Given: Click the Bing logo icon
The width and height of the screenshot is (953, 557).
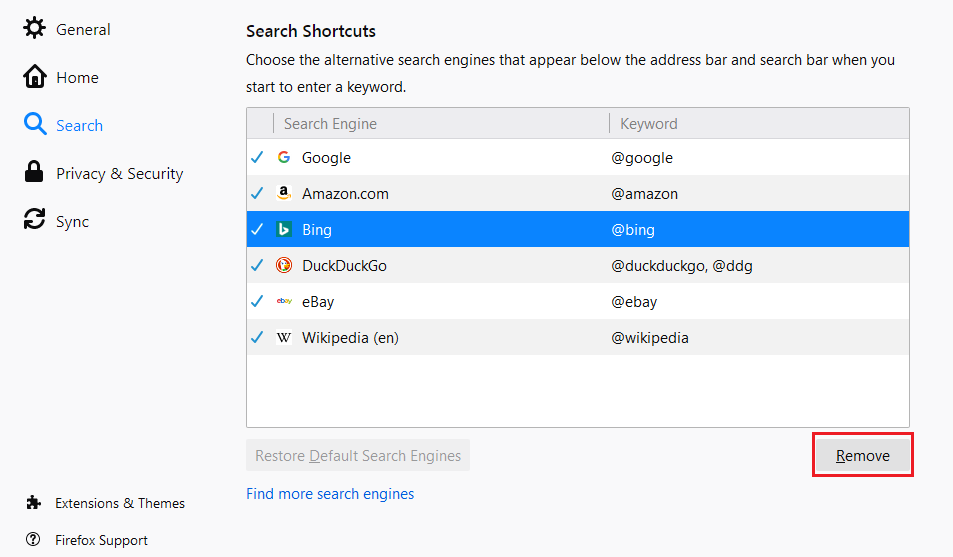Looking at the screenshot, I should (x=284, y=229).
